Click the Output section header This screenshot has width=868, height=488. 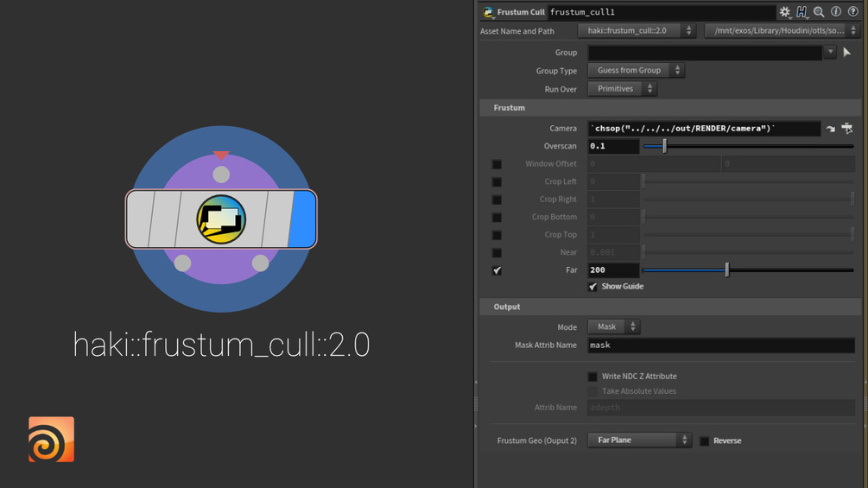670,307
